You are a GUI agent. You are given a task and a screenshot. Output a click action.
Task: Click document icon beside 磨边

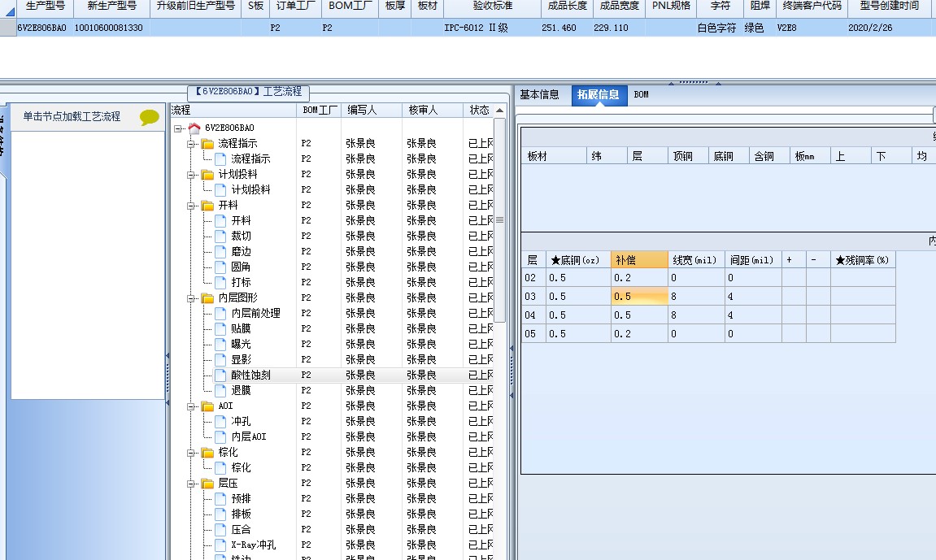coord(220,251)
